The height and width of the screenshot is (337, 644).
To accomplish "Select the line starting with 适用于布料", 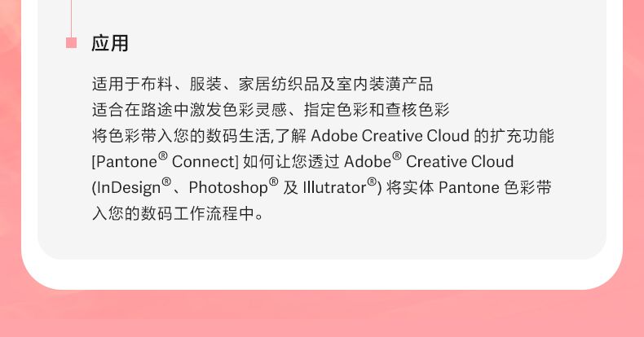I will click(x=262, y=84).
